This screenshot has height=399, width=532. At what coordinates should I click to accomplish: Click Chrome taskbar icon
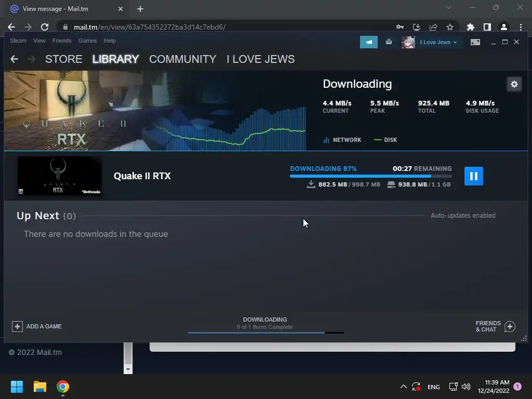point(63,387)
